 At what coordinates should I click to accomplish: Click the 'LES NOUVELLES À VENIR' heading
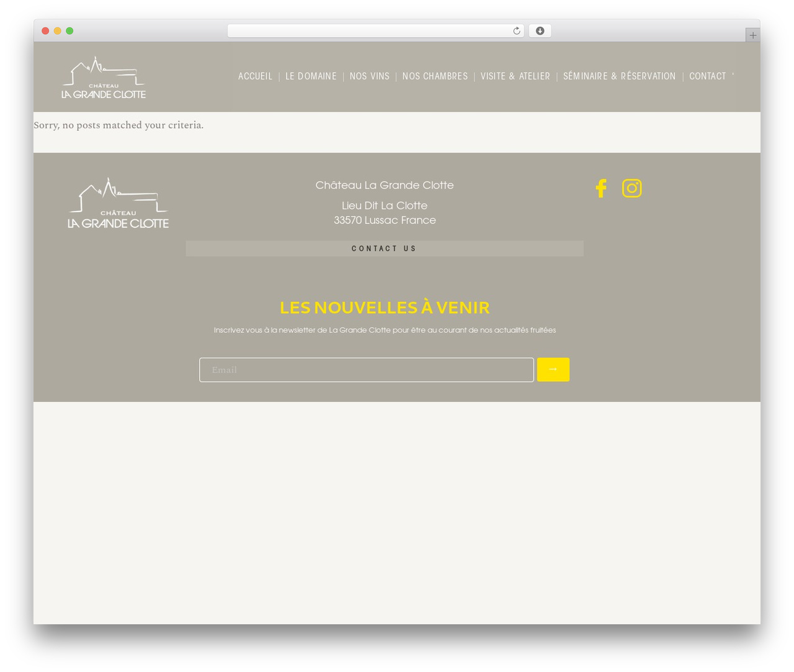(385, 307)
